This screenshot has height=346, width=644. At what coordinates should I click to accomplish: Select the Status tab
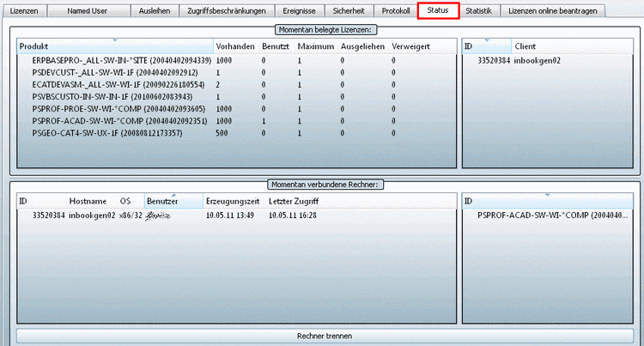pos(438,10)
